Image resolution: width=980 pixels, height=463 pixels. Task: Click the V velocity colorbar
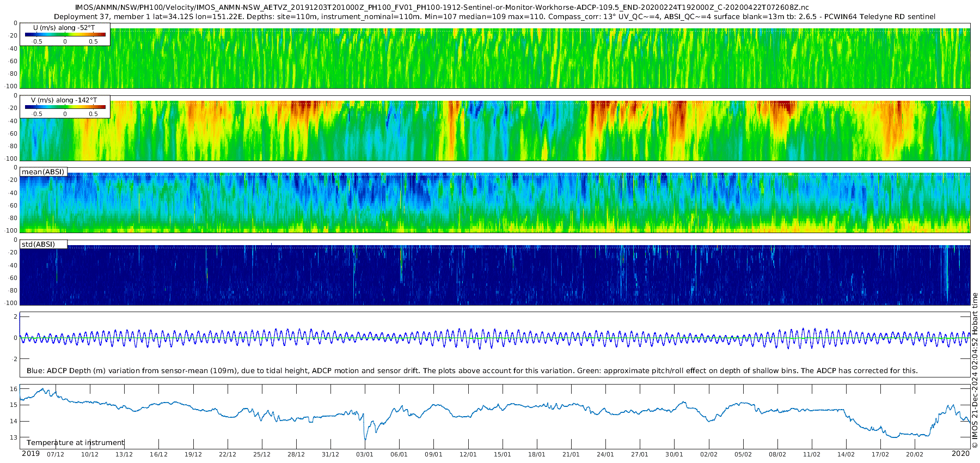click(65, 107)
